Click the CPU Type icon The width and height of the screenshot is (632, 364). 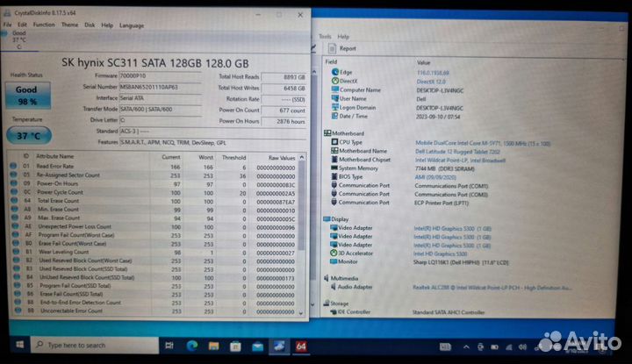click(x=334, y=142)
